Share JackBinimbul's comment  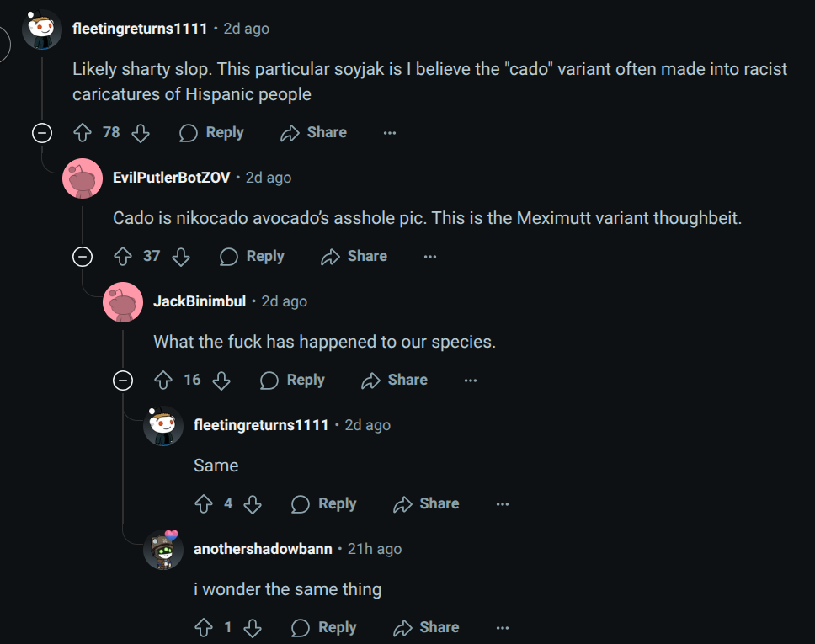click(394, 380)
